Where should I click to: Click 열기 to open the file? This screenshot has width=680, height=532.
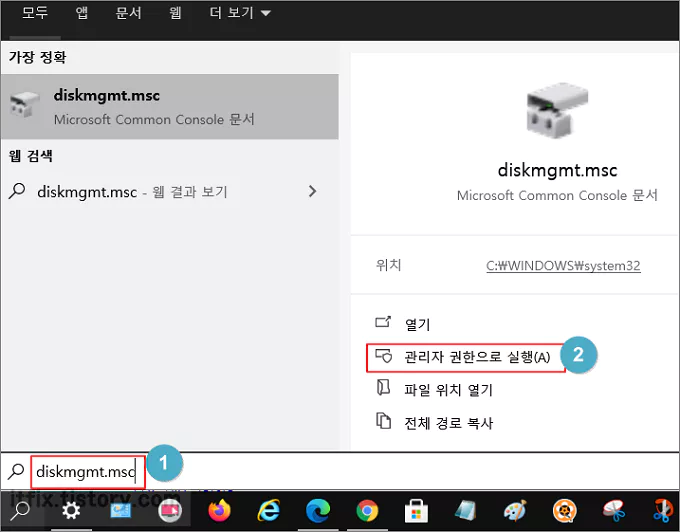coord(417,324)
